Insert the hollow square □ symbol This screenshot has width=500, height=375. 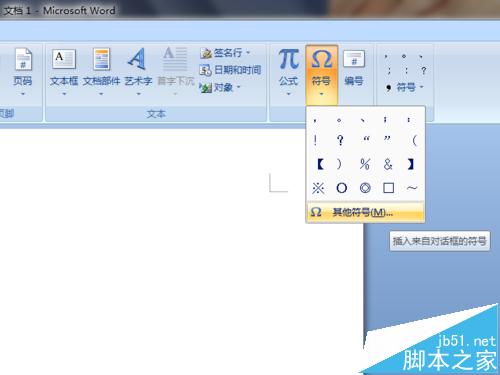click(x=388, y=188)
